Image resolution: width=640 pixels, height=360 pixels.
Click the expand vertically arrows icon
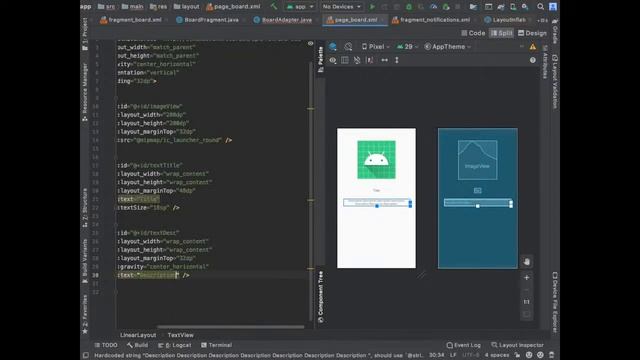(x=396, y=60)
